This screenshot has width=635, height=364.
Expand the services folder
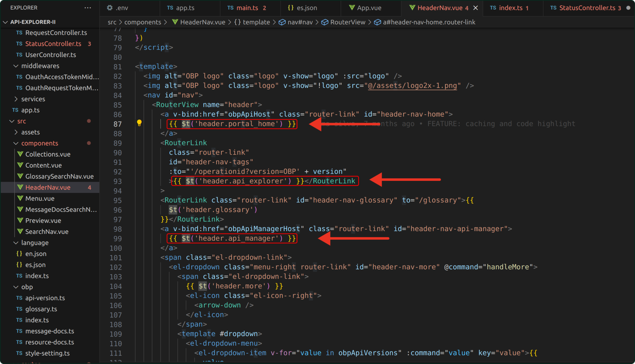pos(16,99)
